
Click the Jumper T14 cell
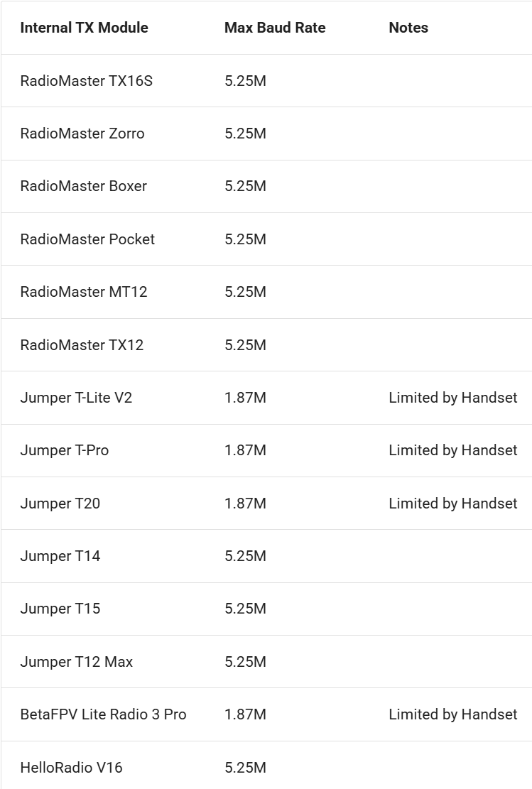[x=60, y=556]
